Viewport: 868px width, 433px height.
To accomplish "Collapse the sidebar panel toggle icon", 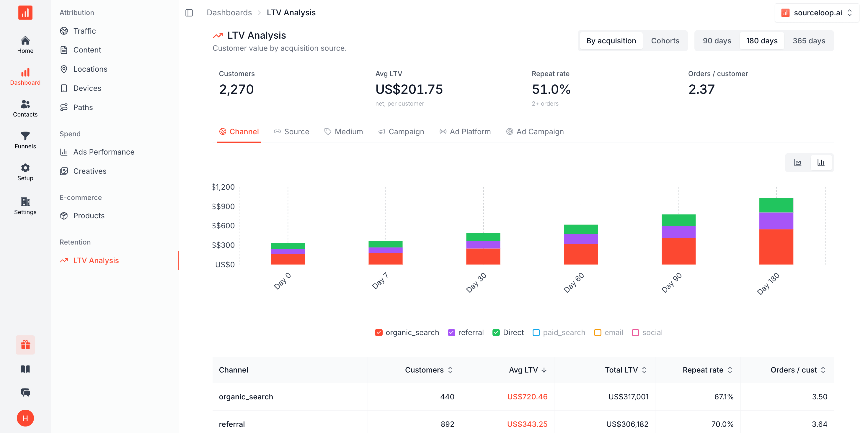I will 189,13.
